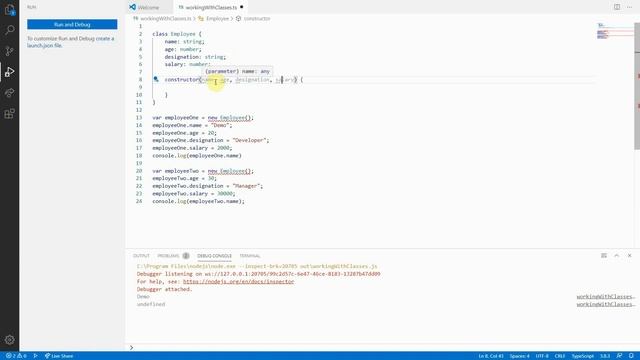Click CRLF end-of-line selector

(x=560, y=356)
